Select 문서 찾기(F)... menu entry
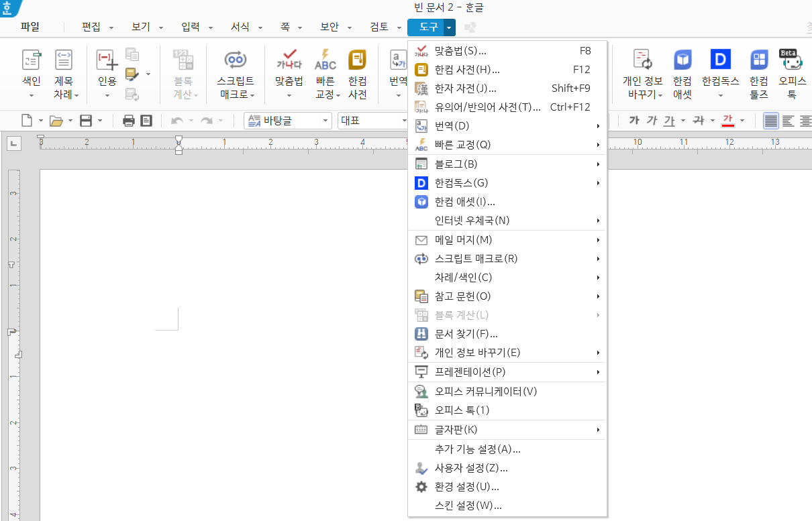The width and height of the screenshot is (812, 521). click(507, 333)
